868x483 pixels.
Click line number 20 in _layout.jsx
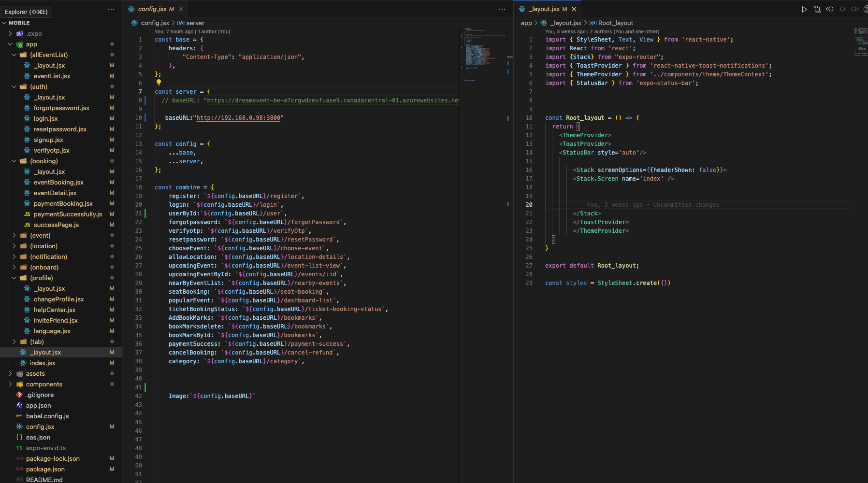(529, 205)
